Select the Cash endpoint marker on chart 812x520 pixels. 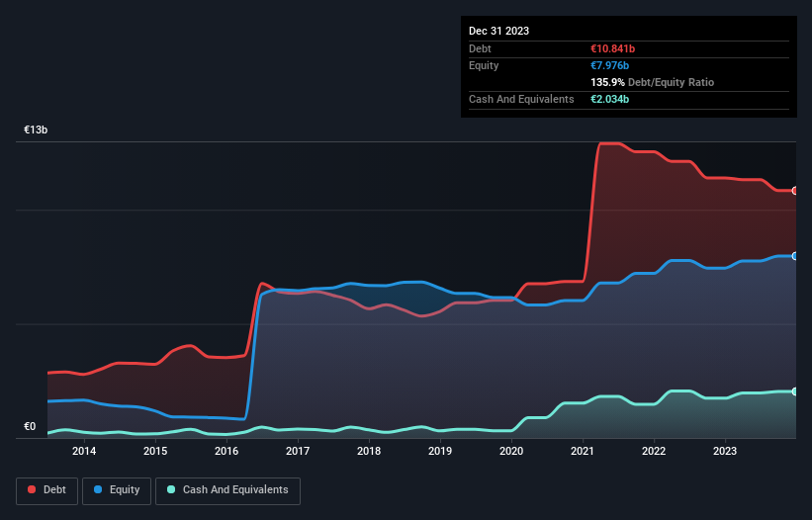click(795, 391)
